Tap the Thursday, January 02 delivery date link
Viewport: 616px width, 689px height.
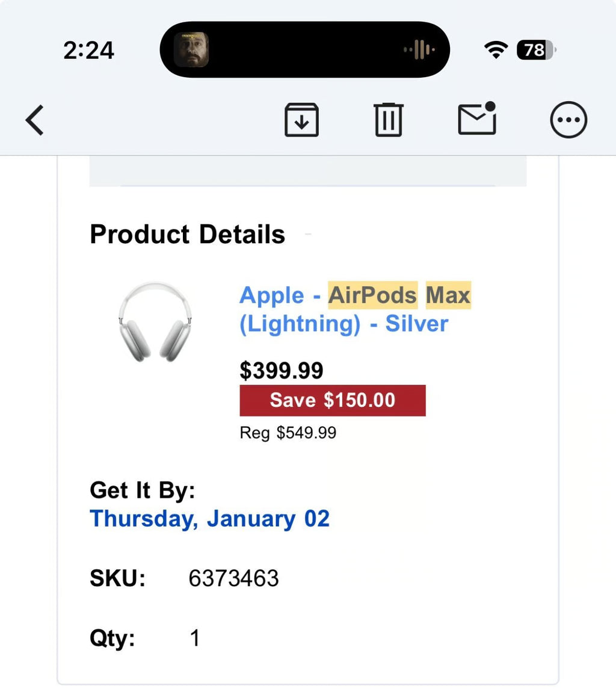(x=209, y=518)
